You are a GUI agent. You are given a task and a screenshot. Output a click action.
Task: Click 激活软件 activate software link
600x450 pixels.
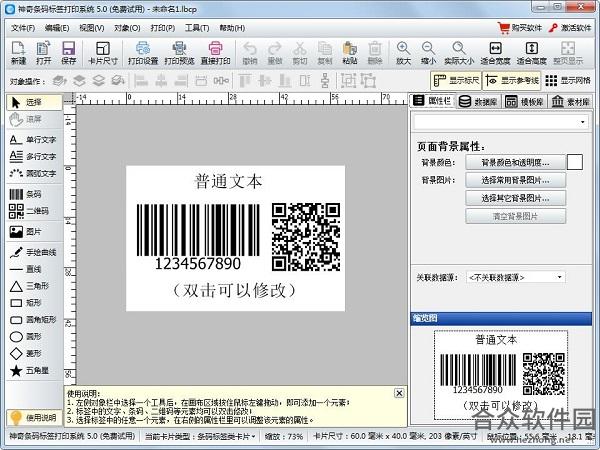point(570,28)
